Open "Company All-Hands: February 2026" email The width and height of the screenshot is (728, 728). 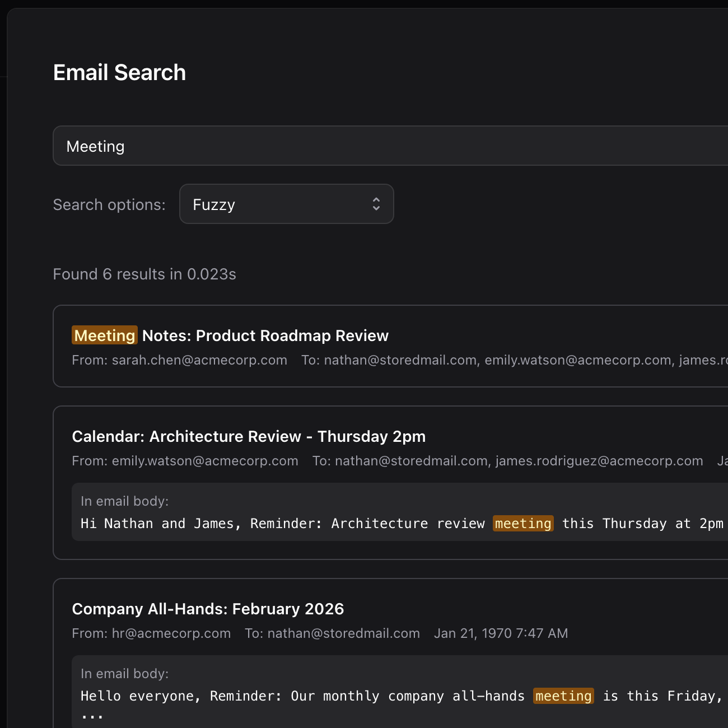pos(208,609)
